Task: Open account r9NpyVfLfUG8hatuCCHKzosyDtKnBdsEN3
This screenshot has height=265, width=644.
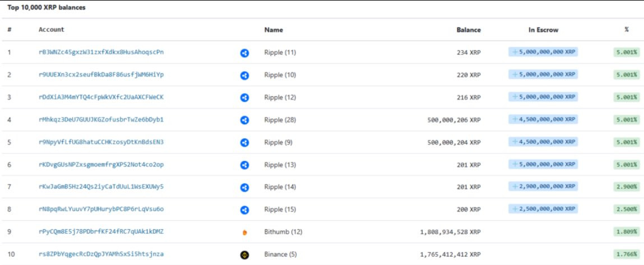Action: click(101, 142)
